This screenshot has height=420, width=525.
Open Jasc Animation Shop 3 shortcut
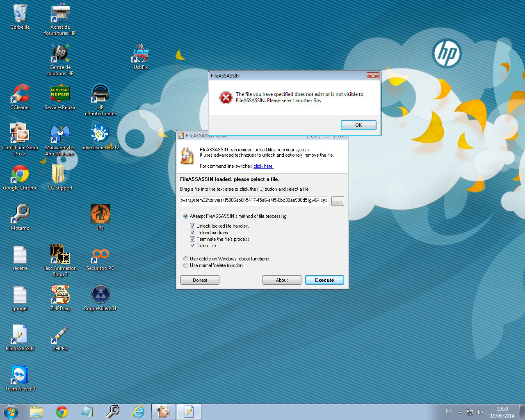[60, 261]
